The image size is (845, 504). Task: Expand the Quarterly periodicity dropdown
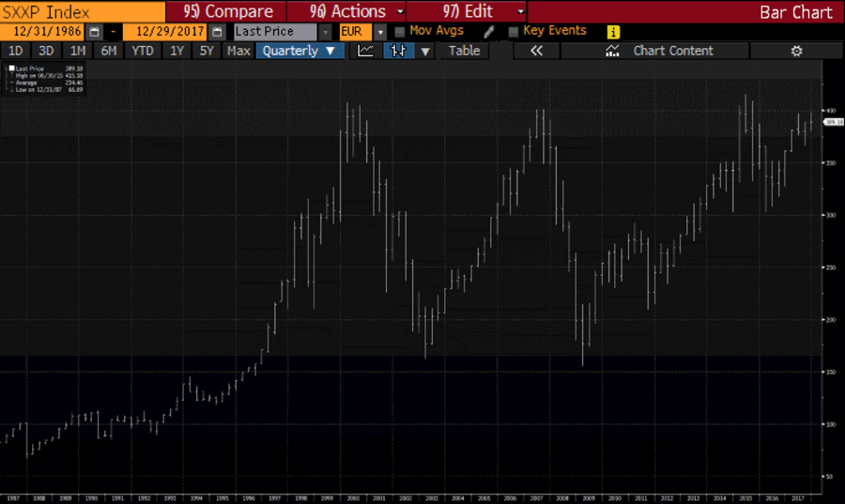tap(300, 51)
